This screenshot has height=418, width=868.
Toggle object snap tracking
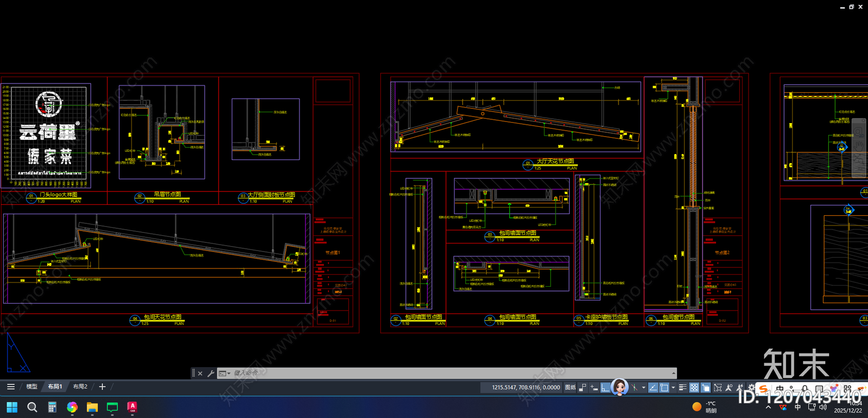point(653,387)
